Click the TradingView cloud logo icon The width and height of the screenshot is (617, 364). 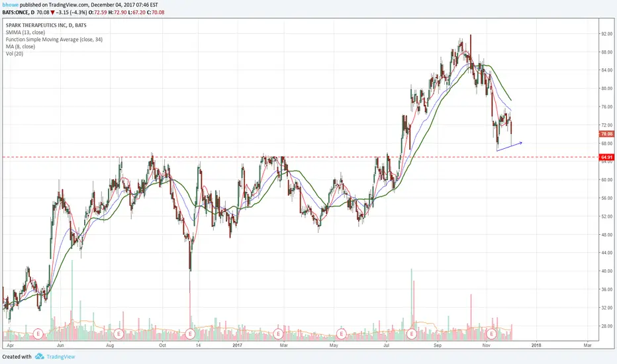click(x=39, y=357)
